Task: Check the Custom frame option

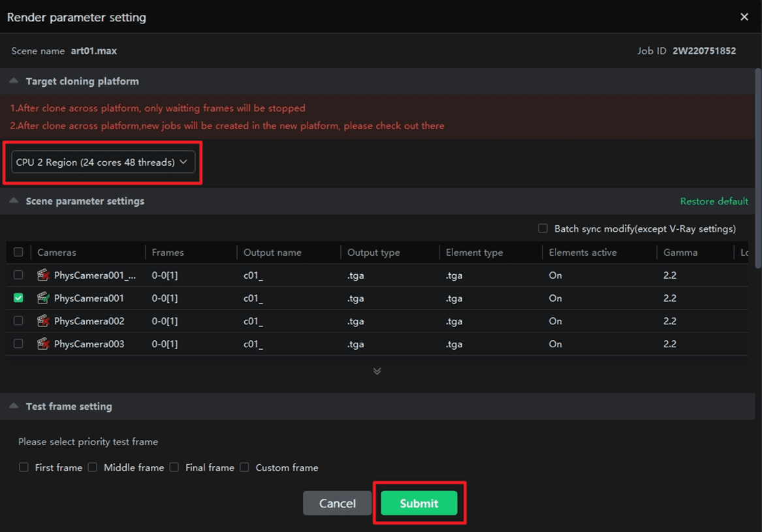Action: pos(244,467)
